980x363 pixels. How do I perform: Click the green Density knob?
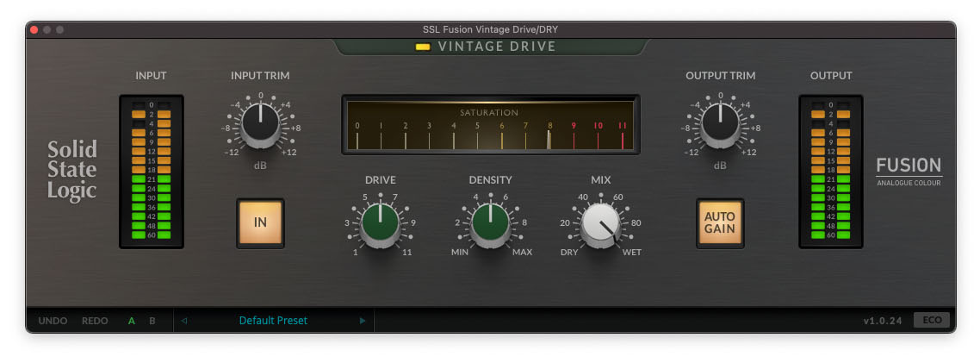491,224
